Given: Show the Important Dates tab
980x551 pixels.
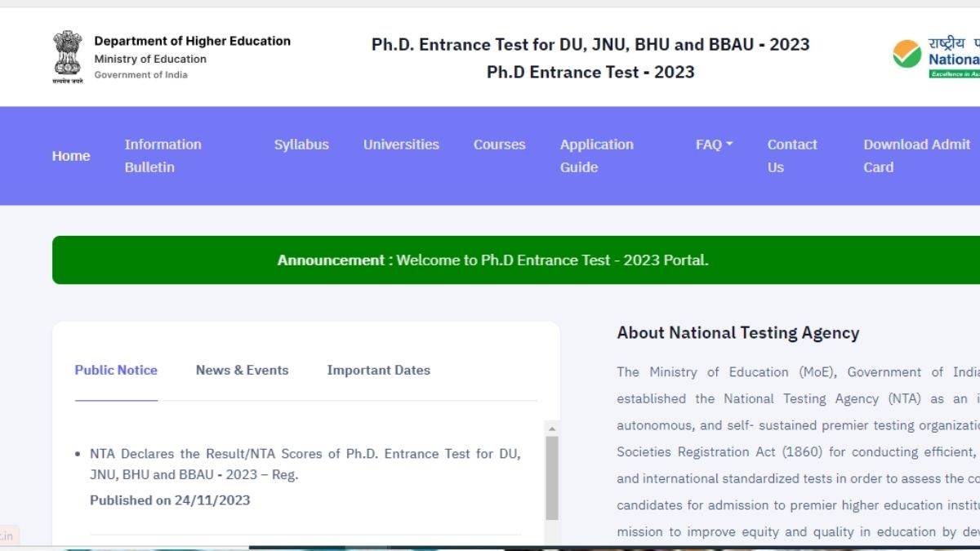Looking at the screenshot, I should click(378, 370).
